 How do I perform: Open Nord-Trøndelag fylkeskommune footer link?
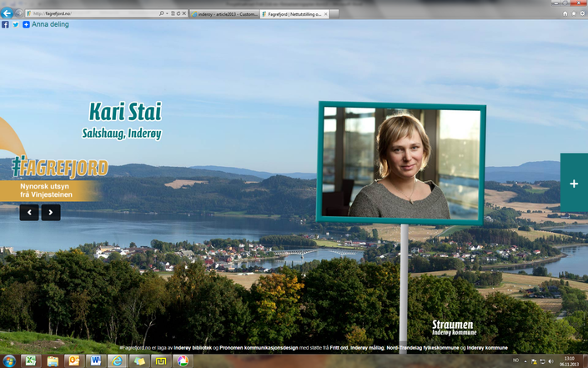click(x=423, y=348)
